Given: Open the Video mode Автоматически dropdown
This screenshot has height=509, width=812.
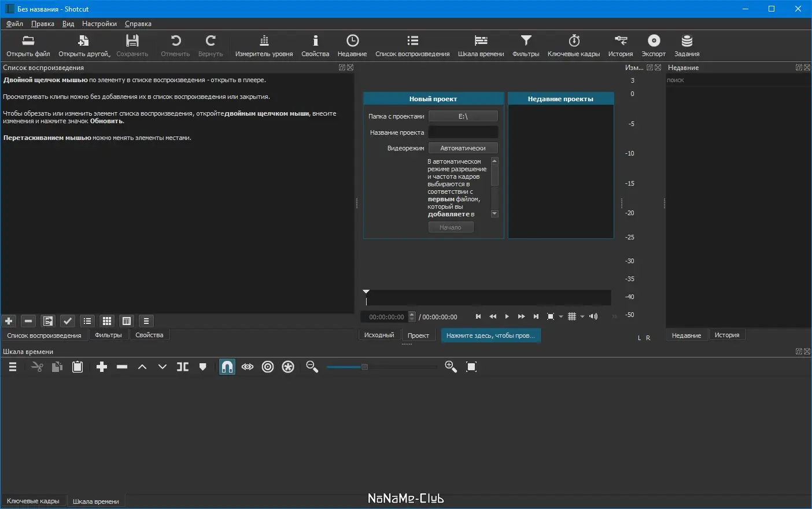Looking at the screenshot, I should point(463,148).
